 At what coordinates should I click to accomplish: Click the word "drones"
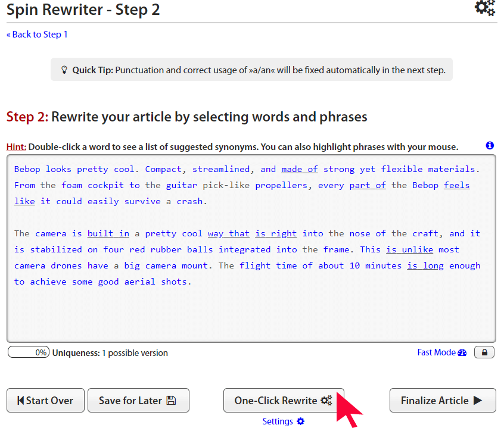pos(66,265)
